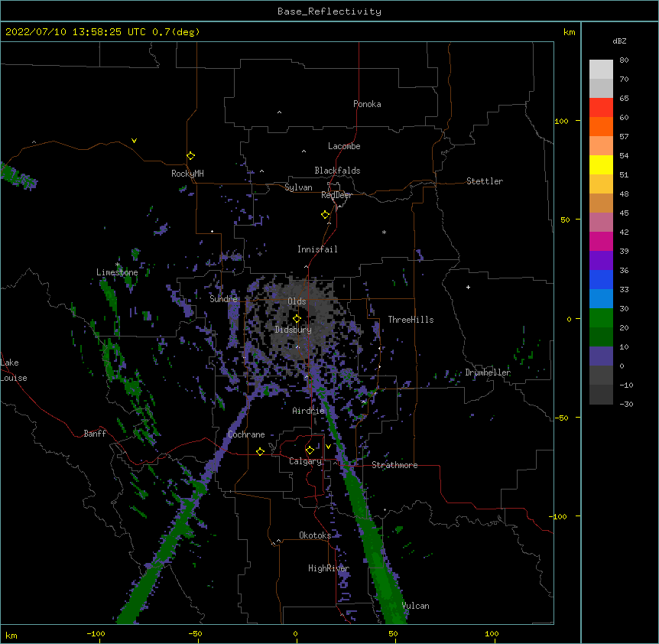Click the white plus marker west of Drumheller

pyautogui.click(x=468, y=287)
